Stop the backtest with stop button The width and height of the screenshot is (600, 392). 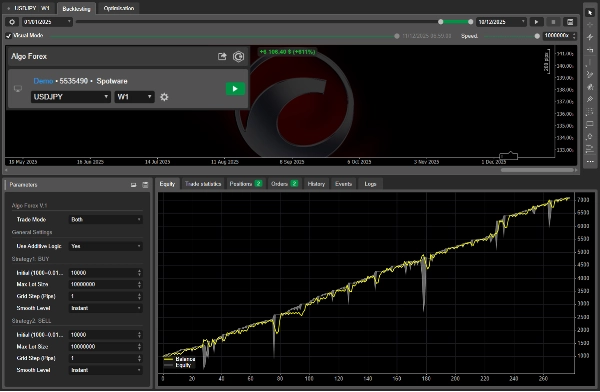(x=553, y=22)
